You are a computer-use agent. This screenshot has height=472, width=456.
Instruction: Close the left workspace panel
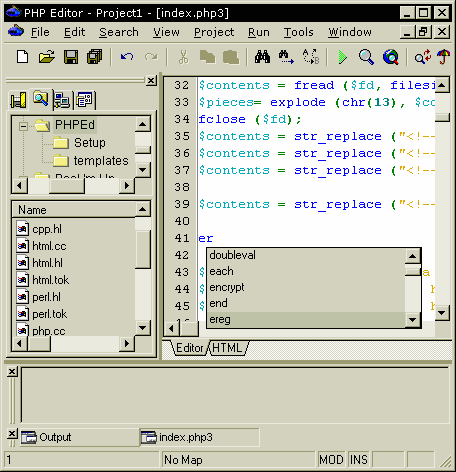pos(151,80)
